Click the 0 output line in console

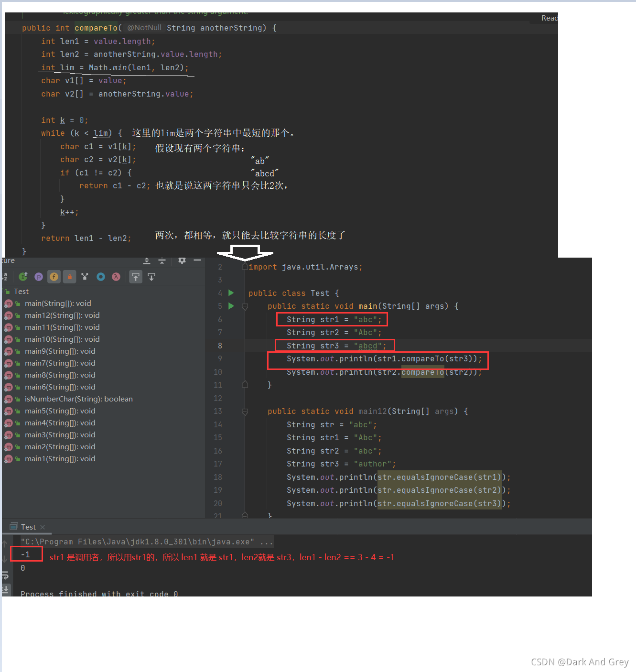click(23, 568)
